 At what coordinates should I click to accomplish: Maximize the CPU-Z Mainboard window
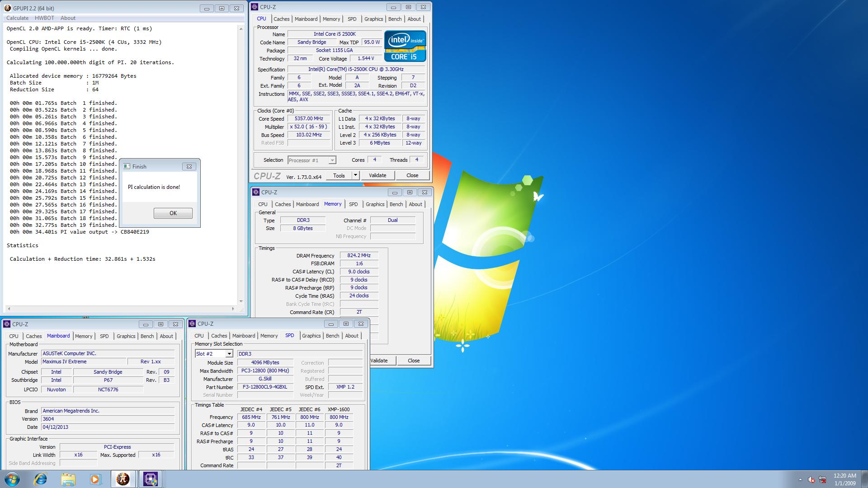coord(160,324)
